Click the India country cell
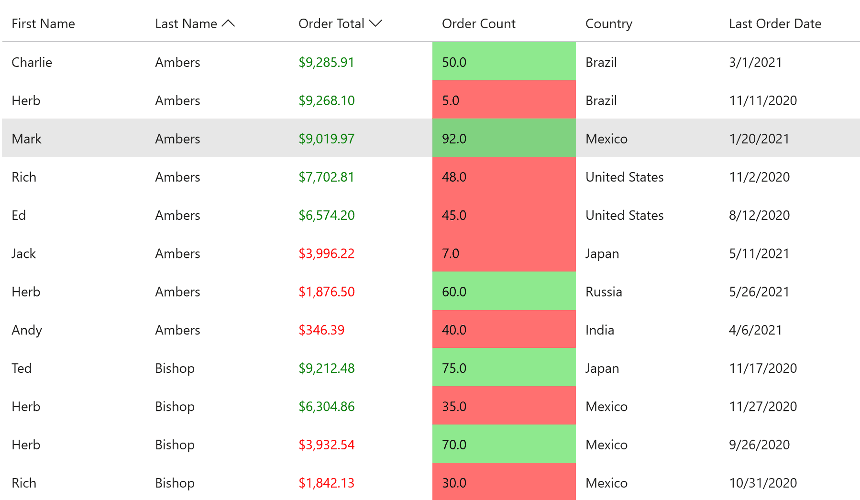The image size is (860, 500). [x=600, y=330]
